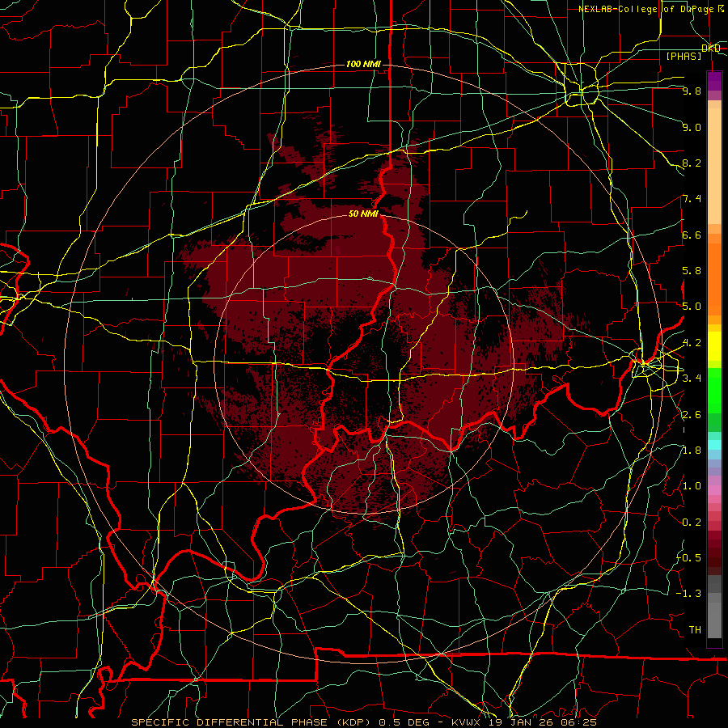Click the 19 JAN 26 date text
Viewport: 728px width, 728px height.
(x=522, y=722)
